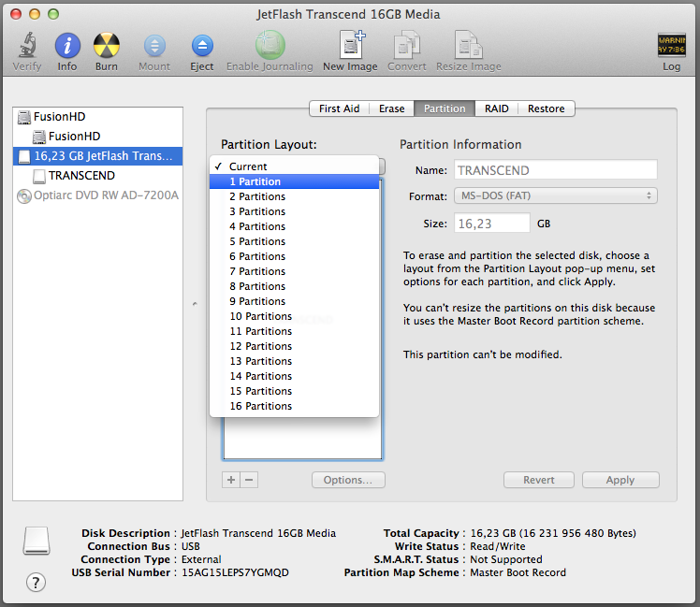The width and height of the screenshot is (700, 607).
Task: Click the Verify microscope icon
Action: (27, 45)
